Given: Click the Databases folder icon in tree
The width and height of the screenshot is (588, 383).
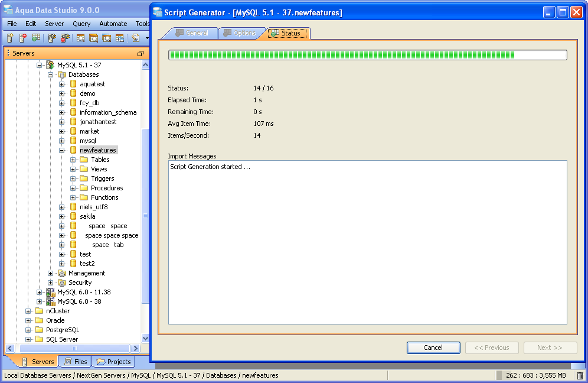Looking at the screenshot, I should click(62, 74).
